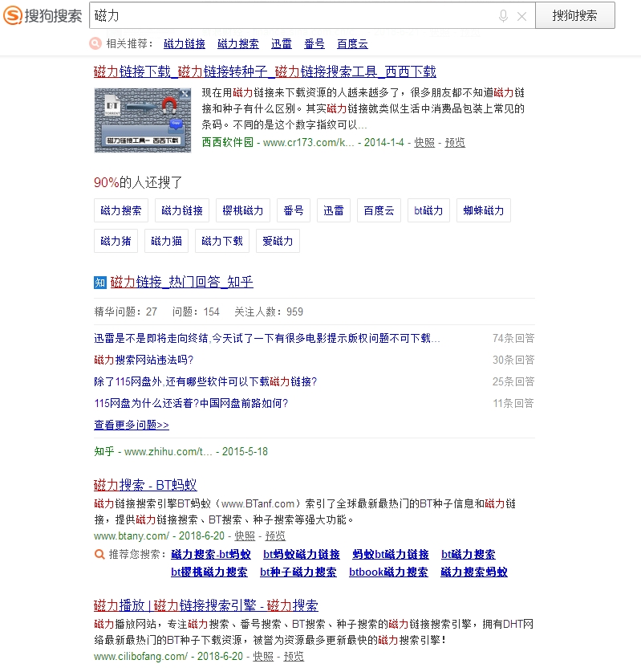Viewport: 641px width, 672px height.
Task: Open 快照 for the www.btany.com result
Action: [x=245, y=536]
